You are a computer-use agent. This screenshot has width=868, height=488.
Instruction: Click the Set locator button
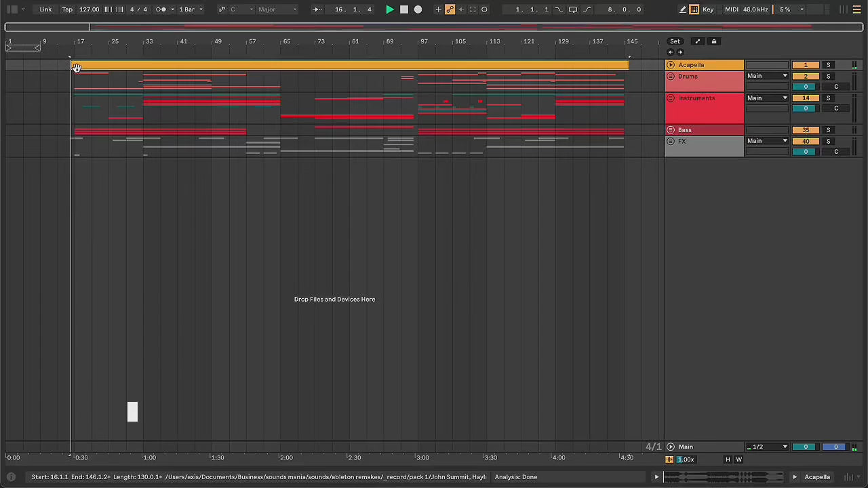(x=675, y=41)
